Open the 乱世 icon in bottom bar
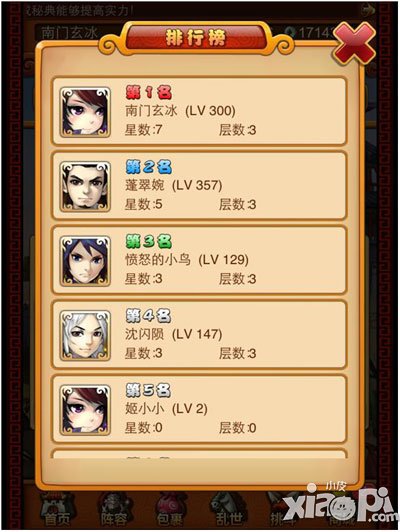 click(x=229, y=510)
